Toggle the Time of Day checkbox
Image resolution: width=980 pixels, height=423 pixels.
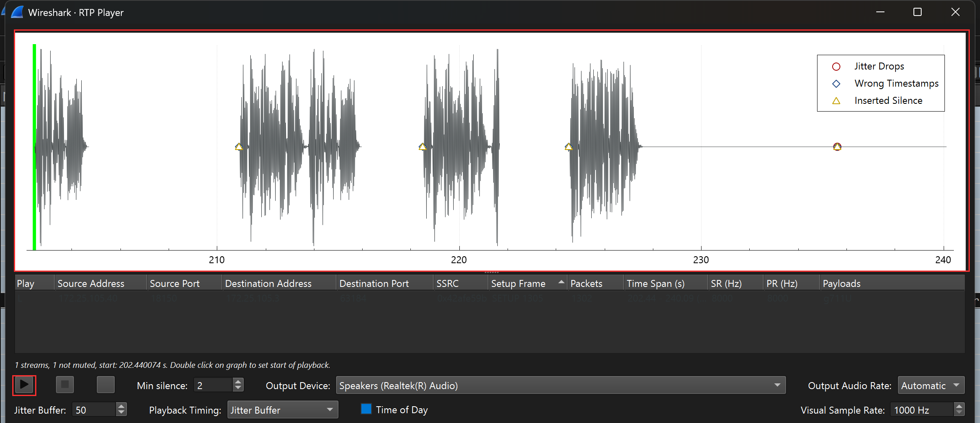click(x=366, y=409)
